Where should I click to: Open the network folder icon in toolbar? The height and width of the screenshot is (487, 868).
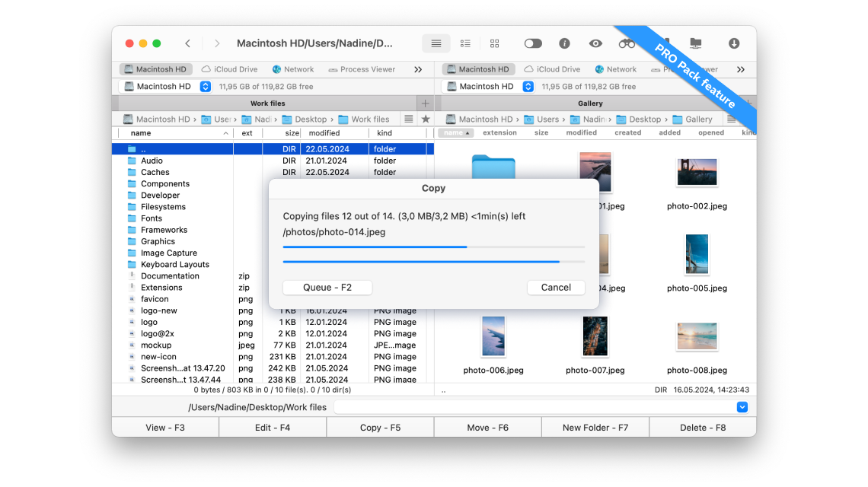click(x=697, y=43)
